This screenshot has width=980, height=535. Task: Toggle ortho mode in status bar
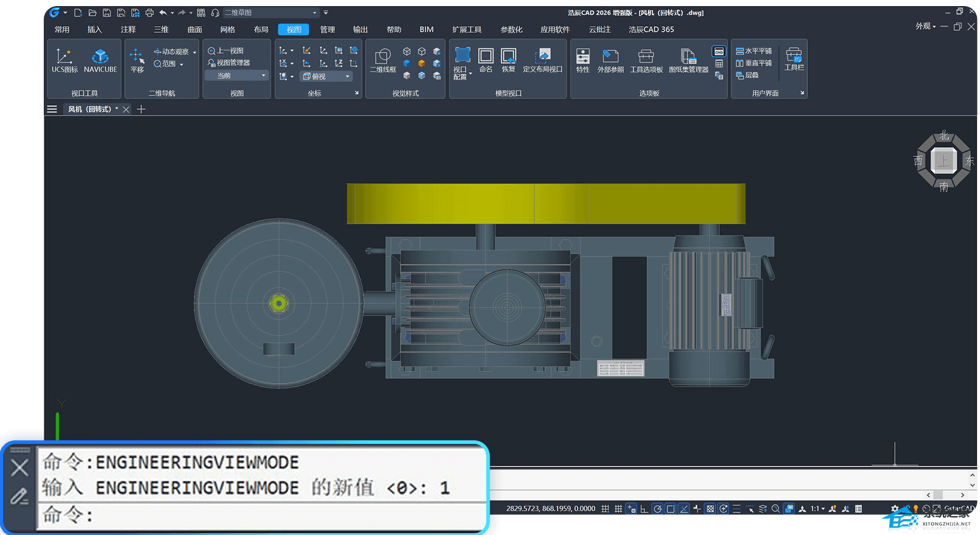coord(644,509)
